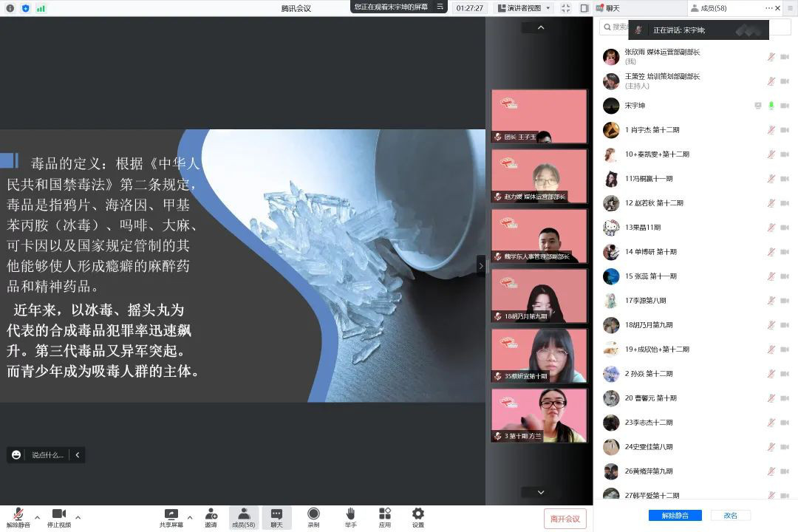Viewport: 798px width, 532px height.
Task: Open the 演讲者视图 view dropdown
Action: [528, 8]
